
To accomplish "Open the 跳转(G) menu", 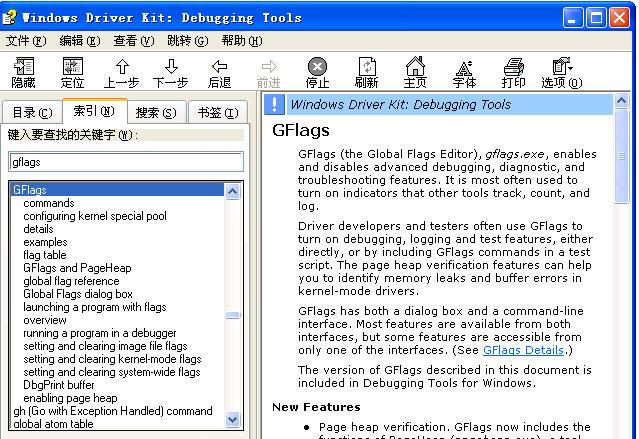I will coord(187,41).
